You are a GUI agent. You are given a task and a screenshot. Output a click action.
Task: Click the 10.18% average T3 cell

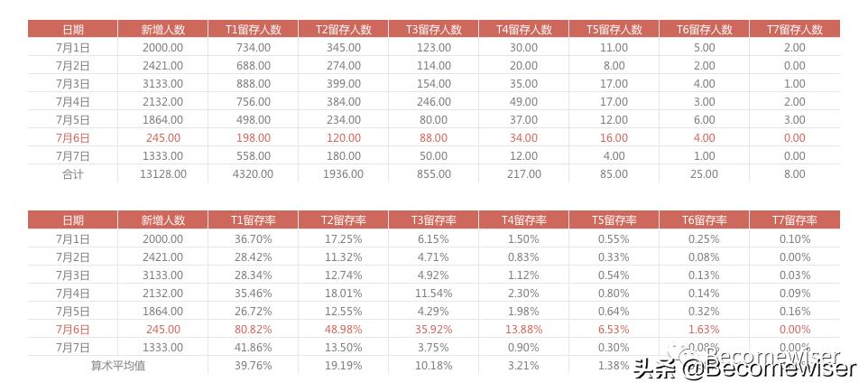click(433, 365)
